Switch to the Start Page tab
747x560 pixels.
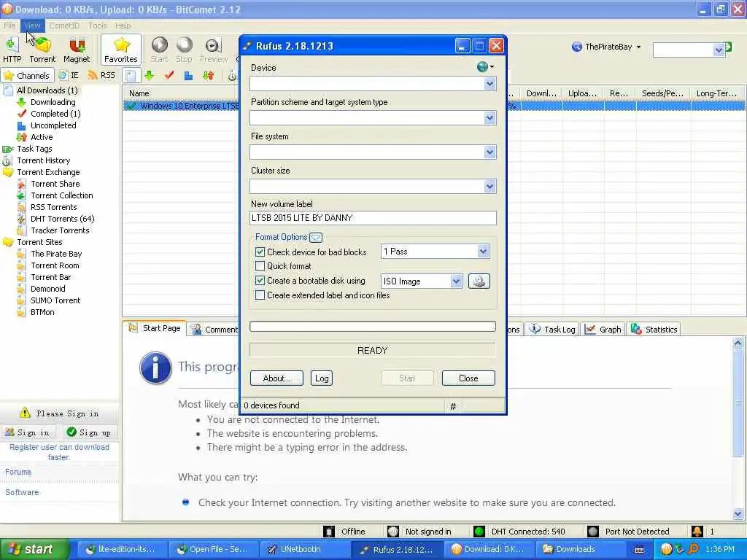(155, 328)
